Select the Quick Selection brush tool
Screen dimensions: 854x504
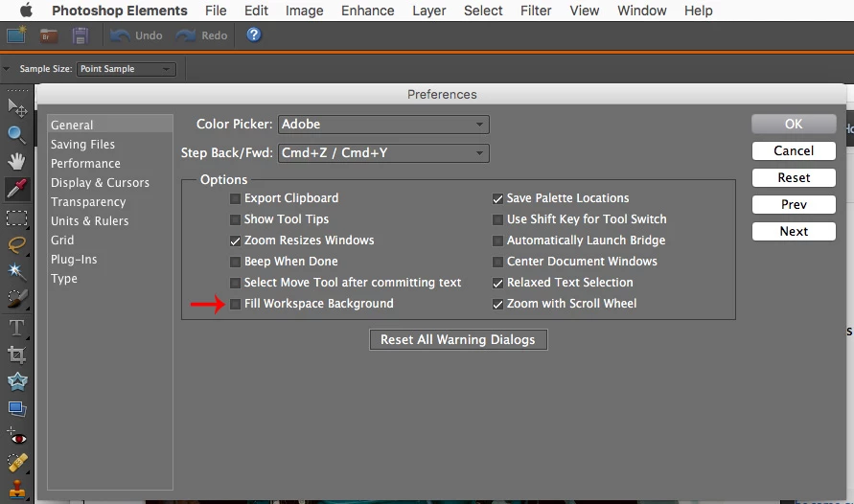pyautogui.click(x=16, y=298)
